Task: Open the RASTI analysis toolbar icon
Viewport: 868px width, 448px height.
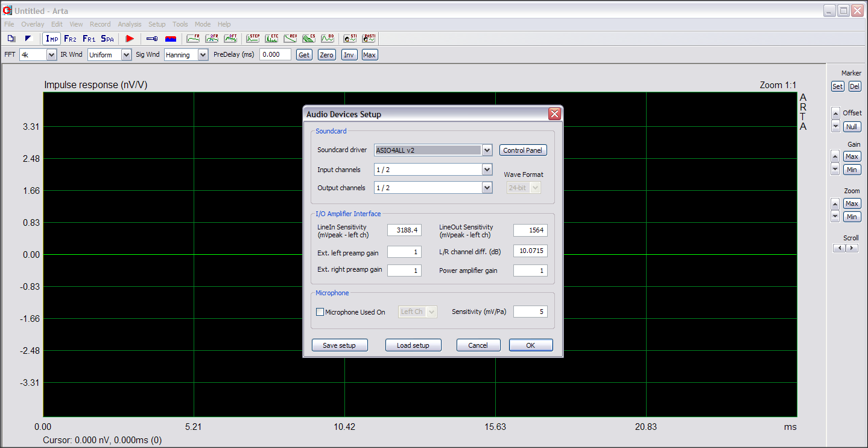Action: pos(369,39)
